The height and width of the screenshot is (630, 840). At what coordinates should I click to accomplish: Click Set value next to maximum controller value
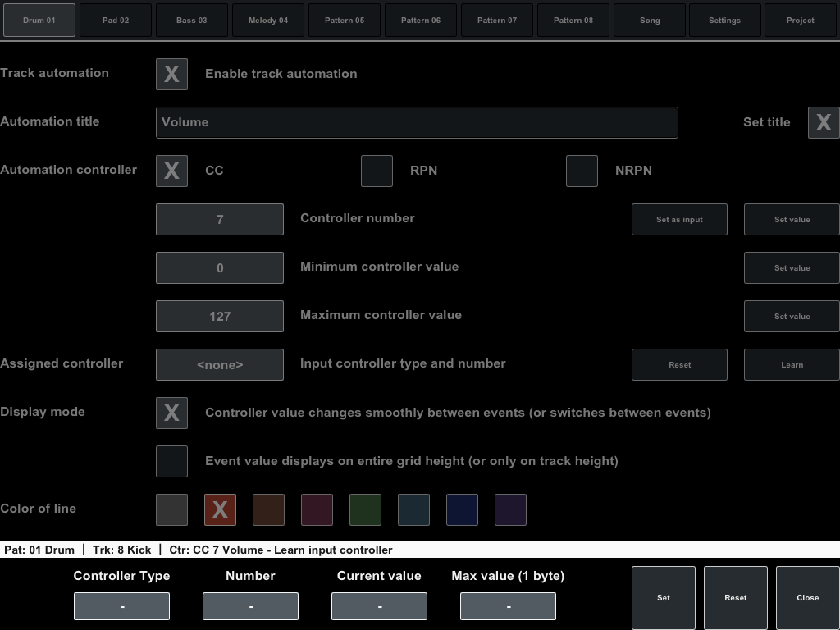click(x=791, y=316)
